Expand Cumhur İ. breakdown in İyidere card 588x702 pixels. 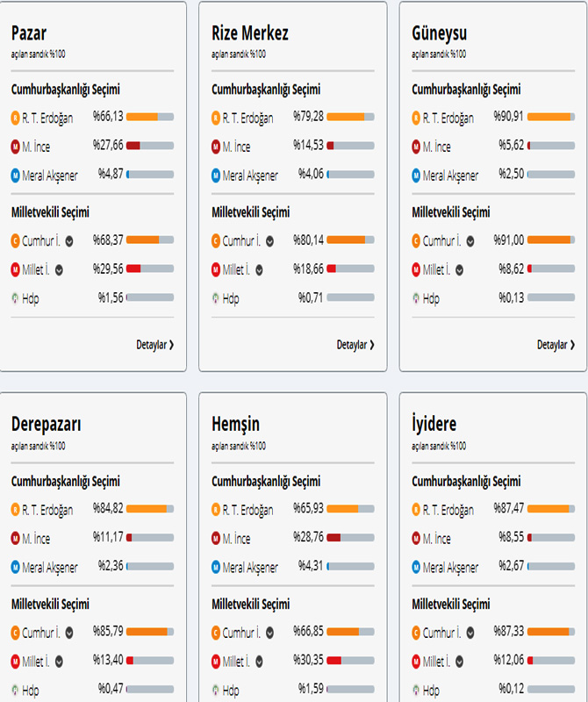pos(471,632)
